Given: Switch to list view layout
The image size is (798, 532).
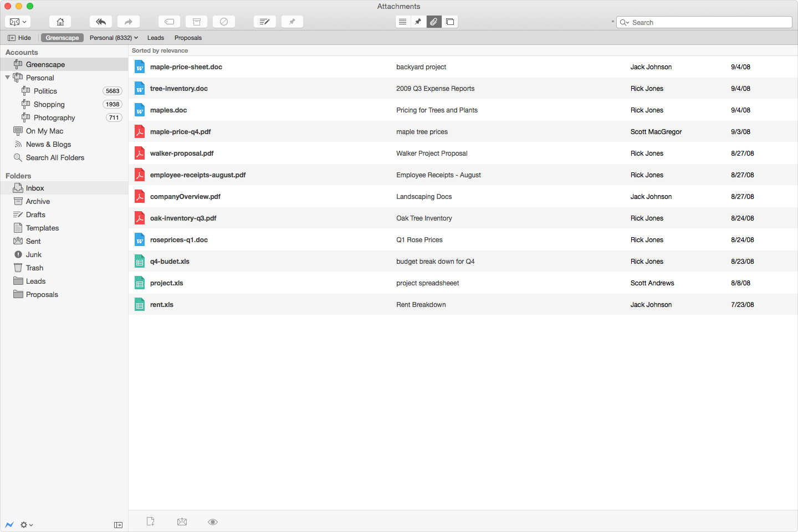Looking at the screenshot, I should pyautogui.click(x=402, y=22).
